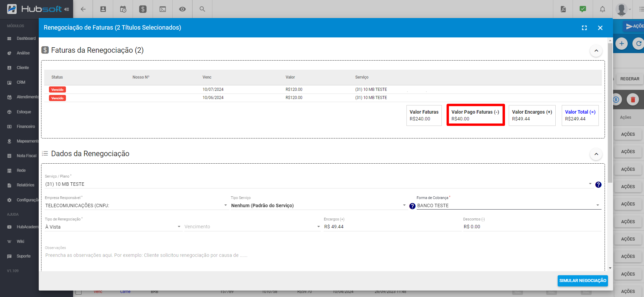Screen dimensions: 644x297
Task: Click help icon beside Tipo Serviço
Action: click(x=412, y=206)
